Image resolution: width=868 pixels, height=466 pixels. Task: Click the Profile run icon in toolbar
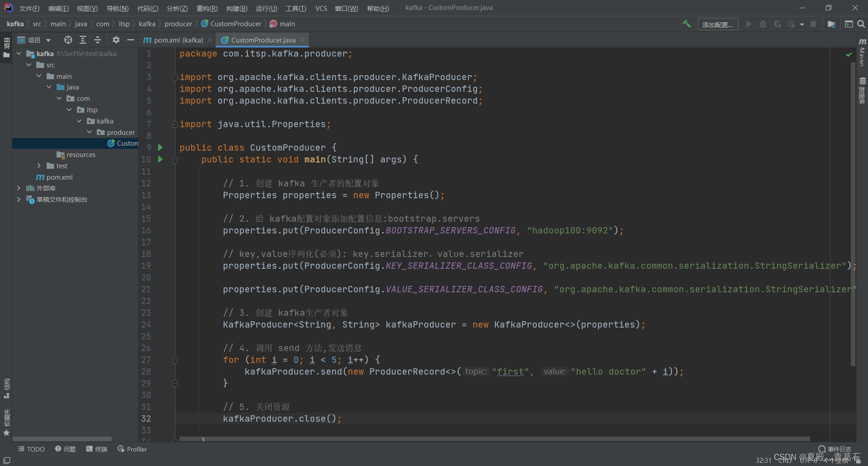point(791,24)
